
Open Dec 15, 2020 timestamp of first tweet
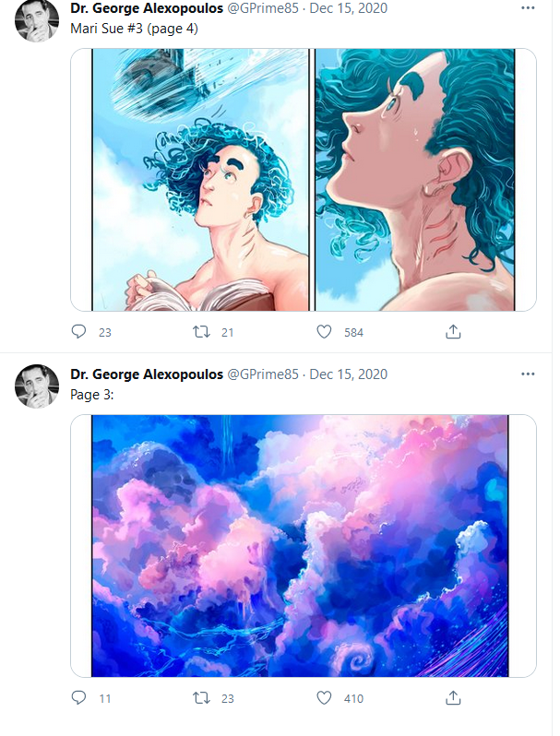pyautogui.click(x=349, y=8)
